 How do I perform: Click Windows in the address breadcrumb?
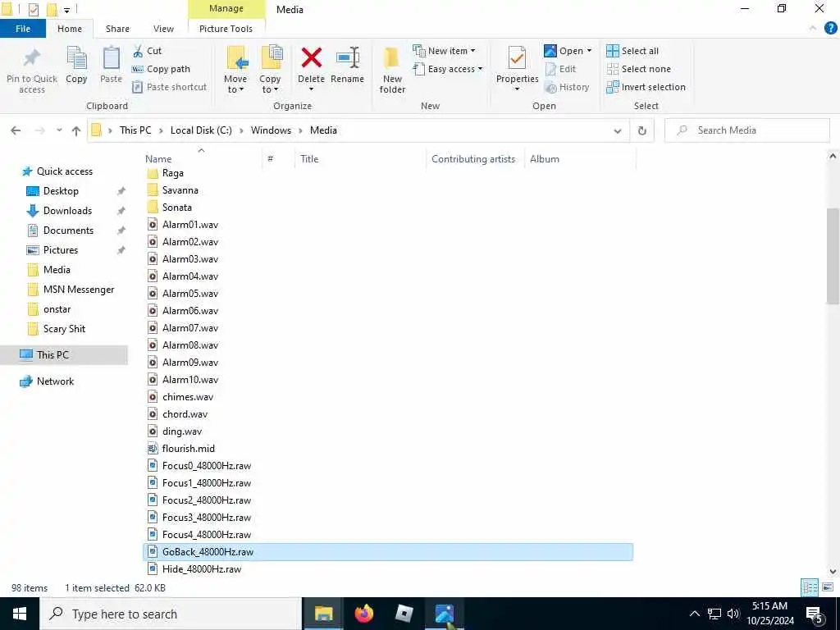(x=271, y=130)
